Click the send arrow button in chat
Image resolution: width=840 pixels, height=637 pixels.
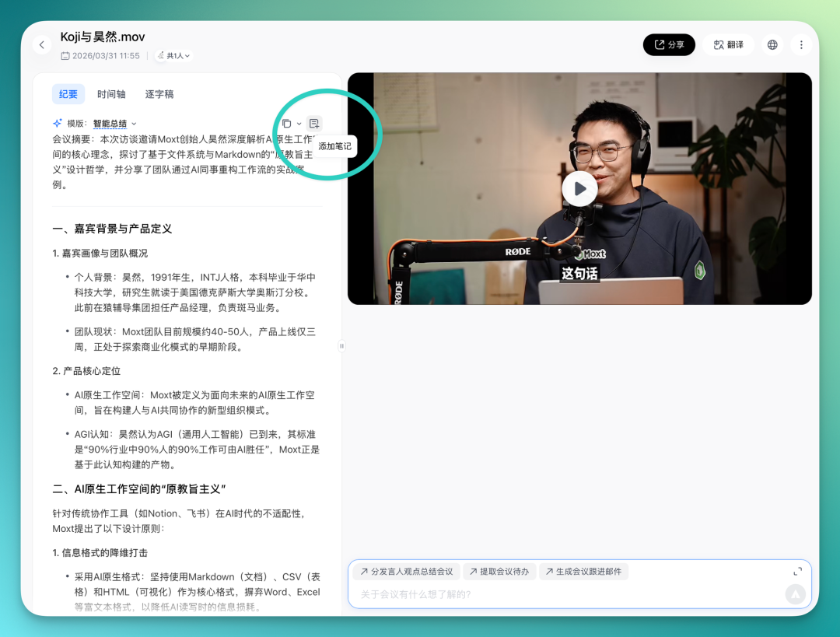[x=795, y=594]
